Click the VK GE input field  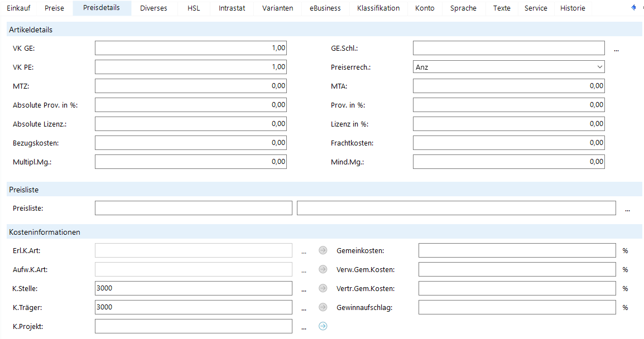click(190, 48)
